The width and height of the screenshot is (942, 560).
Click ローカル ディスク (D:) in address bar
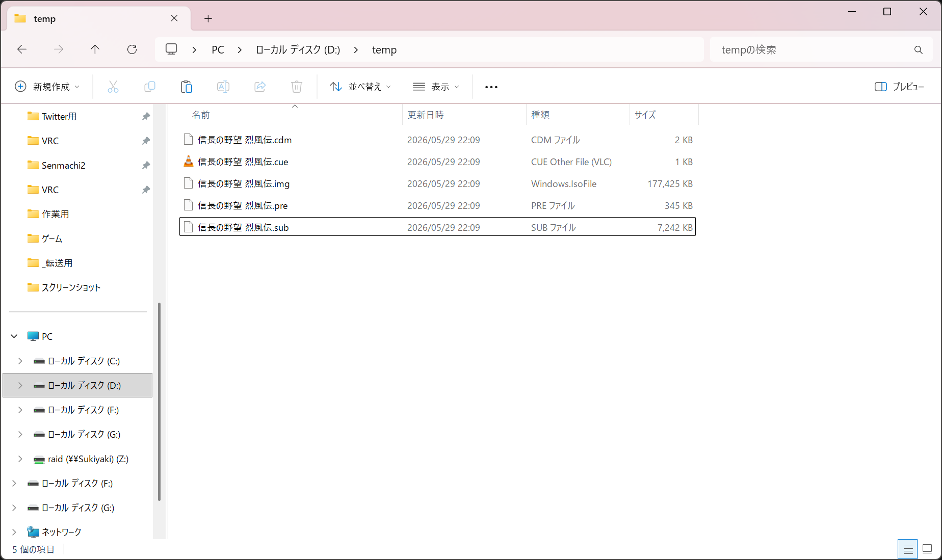(298, 50)
